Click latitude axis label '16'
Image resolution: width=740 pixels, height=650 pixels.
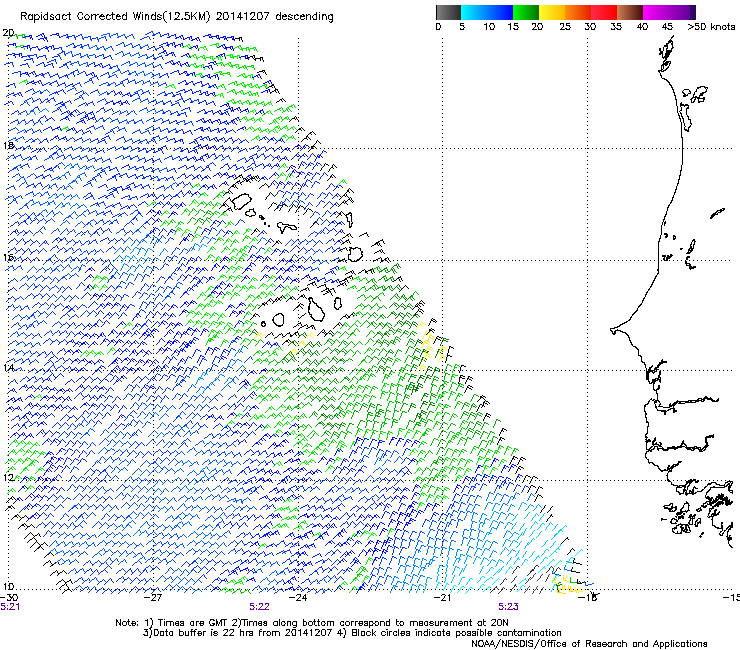click(x=8, y=257)
